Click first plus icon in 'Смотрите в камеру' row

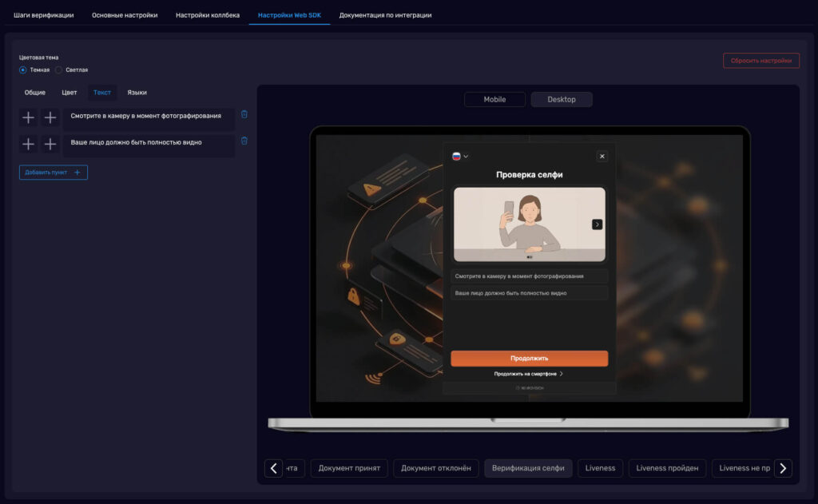point(28,118)
